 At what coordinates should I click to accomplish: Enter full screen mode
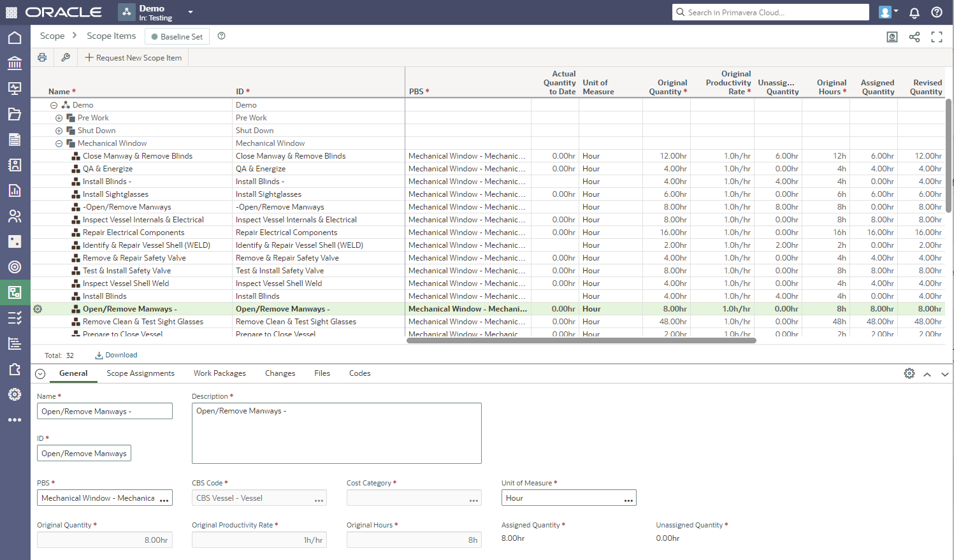pos(937,37)
